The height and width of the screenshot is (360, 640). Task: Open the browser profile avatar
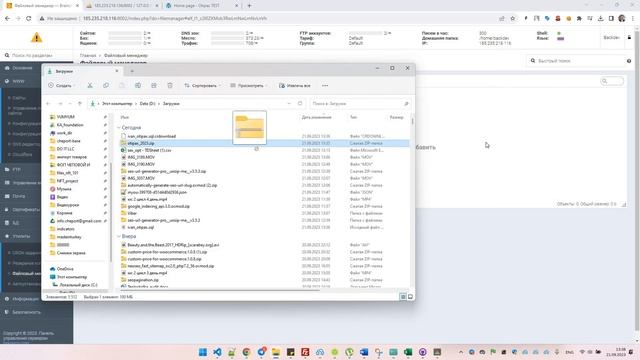(622, 18)
